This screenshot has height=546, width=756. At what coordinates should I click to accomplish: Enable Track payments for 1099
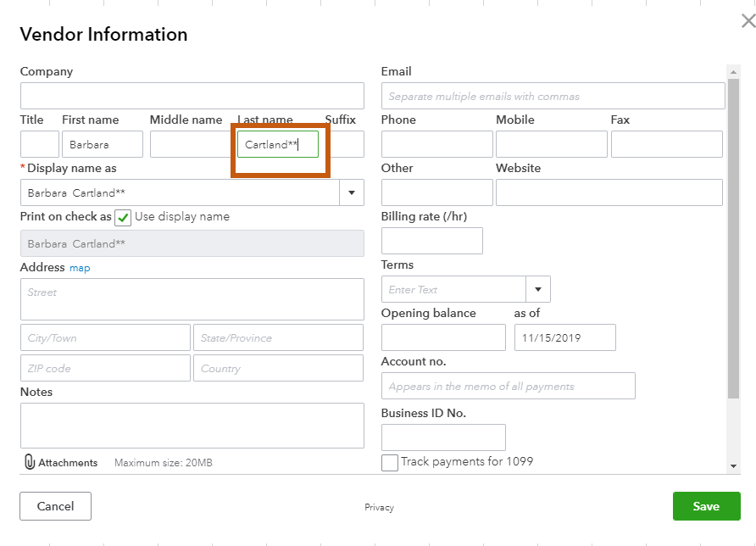tap(390, 463)
